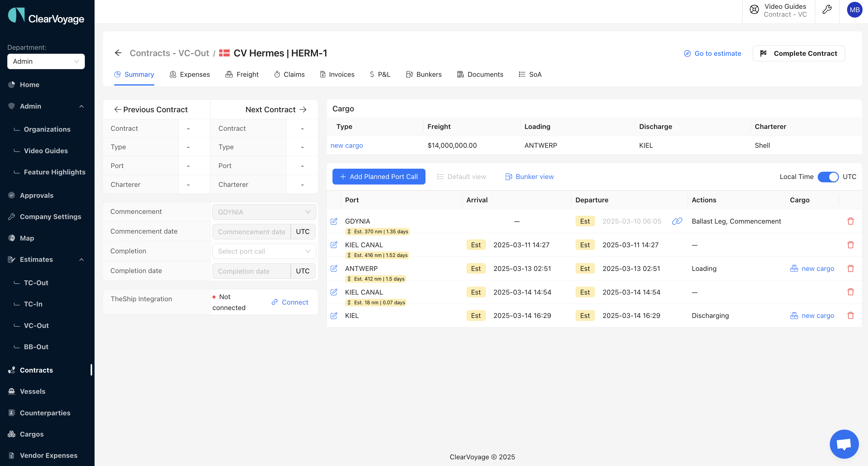868x466 pixels.
Task: Open the wrench settings icon in header
Action: coord(827,10)
